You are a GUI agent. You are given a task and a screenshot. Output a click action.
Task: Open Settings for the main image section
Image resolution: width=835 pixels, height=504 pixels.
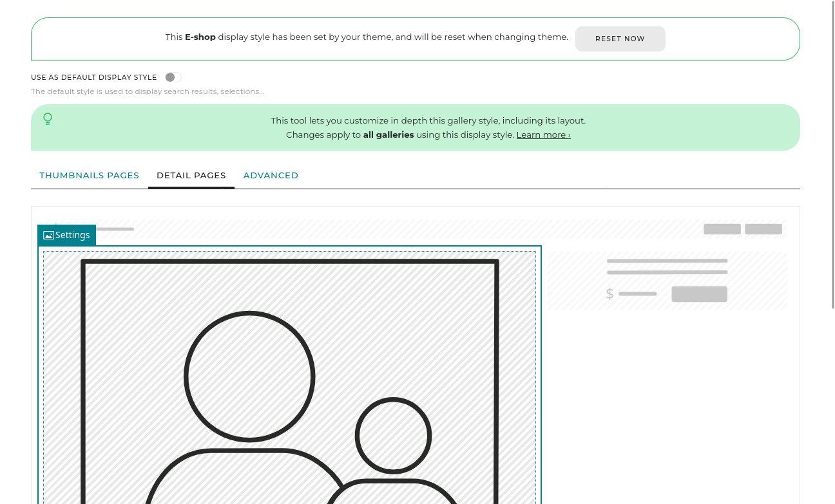click(67, 235)
